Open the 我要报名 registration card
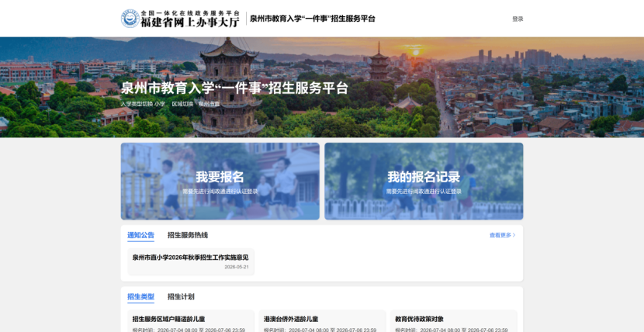 (220, 181)
